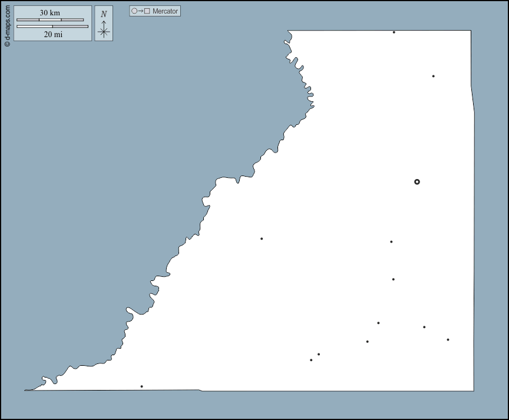The image size is (509, 420).
Task: Click the first dot south of the capital marker
Action: point(391,242)
